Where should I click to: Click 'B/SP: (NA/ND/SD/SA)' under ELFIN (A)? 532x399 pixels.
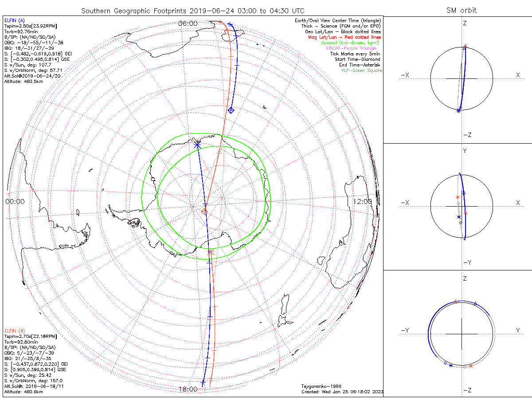point(30,37)
